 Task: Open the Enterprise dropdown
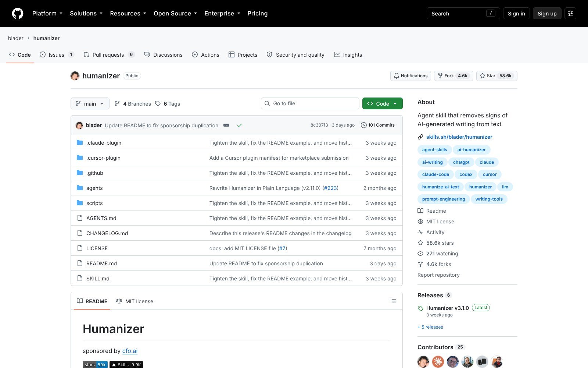point(222,13)
